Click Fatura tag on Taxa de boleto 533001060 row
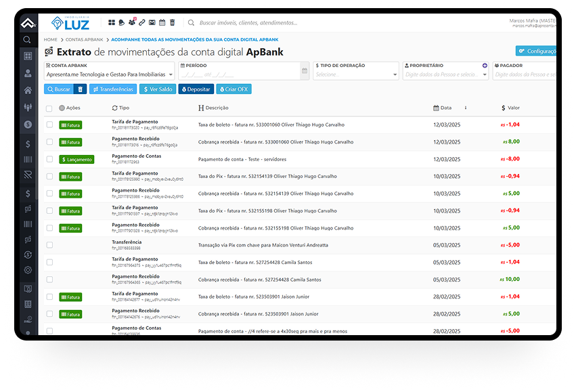Screen dimensions: 576x392 (x=70, y=125)
